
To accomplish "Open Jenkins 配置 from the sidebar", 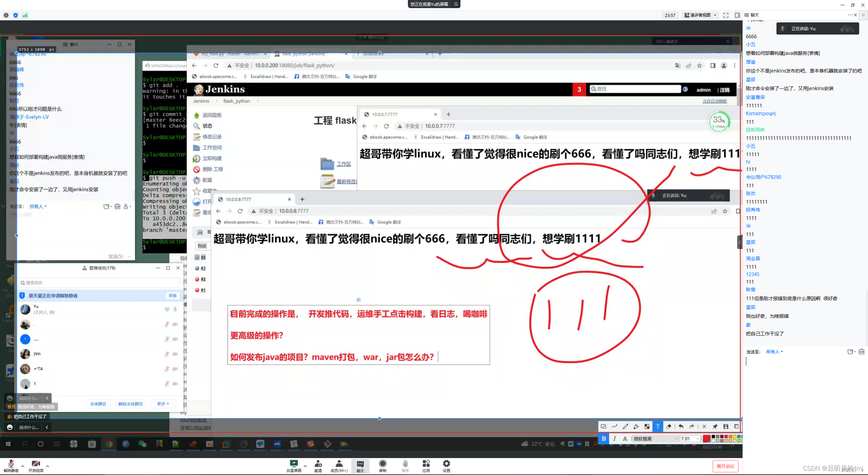I will pos(207,180).
